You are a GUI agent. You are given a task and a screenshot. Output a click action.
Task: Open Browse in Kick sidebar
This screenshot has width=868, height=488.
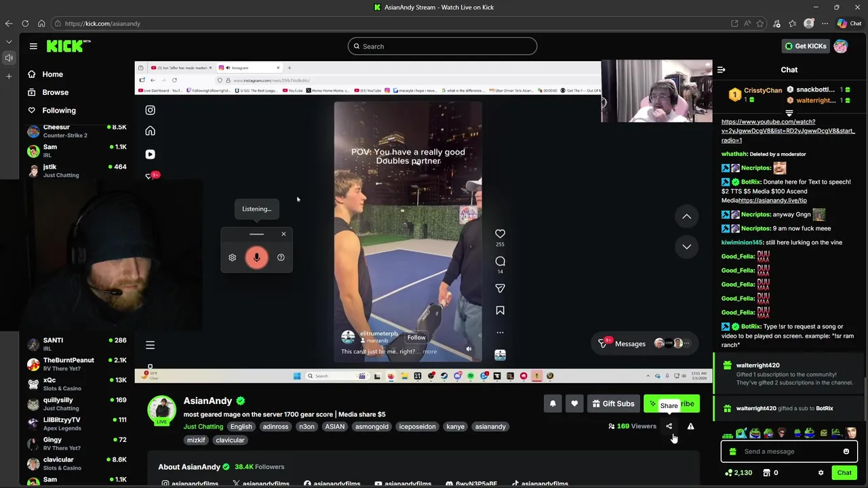(x=47, y=92)
